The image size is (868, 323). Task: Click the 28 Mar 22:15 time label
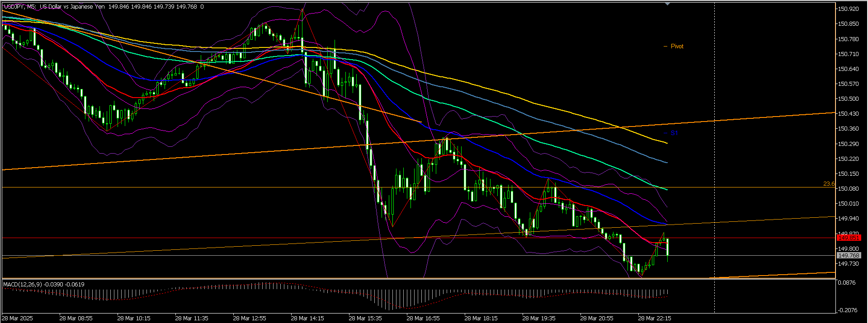[655, 318]
